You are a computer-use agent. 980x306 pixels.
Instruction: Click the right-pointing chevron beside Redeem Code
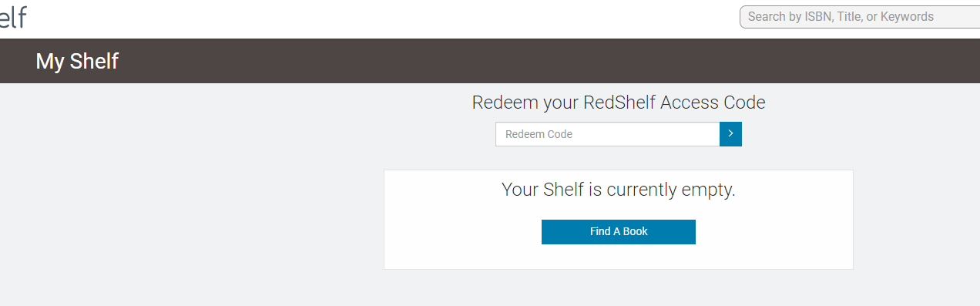tap(730, 134)
